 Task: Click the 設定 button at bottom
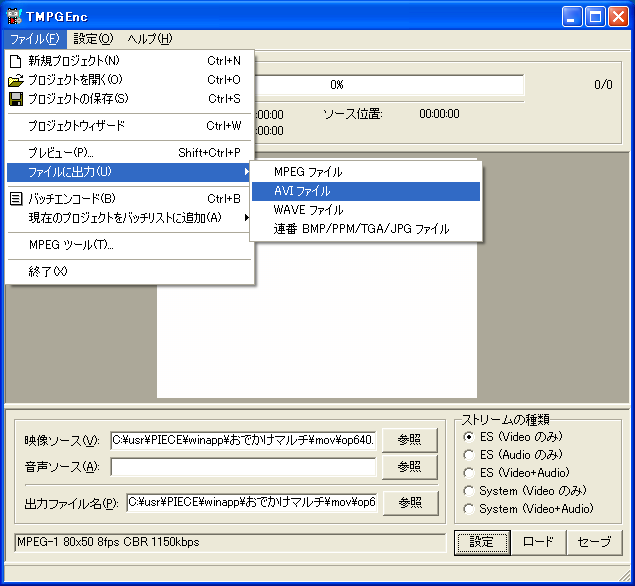click(482, 542)
